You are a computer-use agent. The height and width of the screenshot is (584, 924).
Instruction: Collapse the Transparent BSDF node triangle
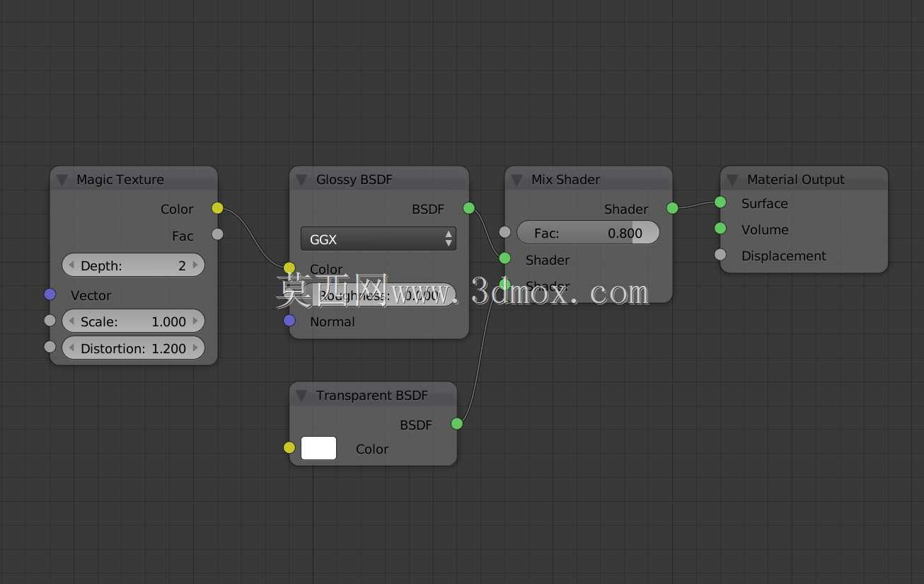pos(302,396)
